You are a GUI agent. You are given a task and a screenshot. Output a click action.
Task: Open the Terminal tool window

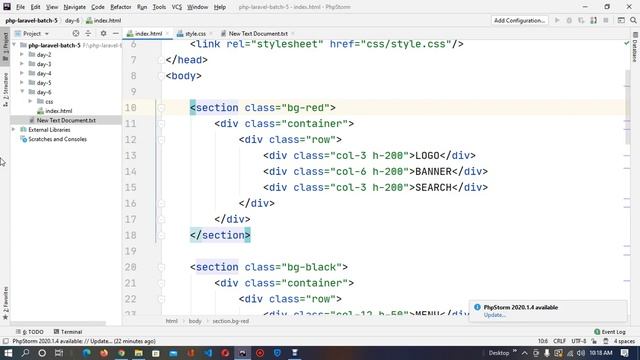click(x=68, y=332)
